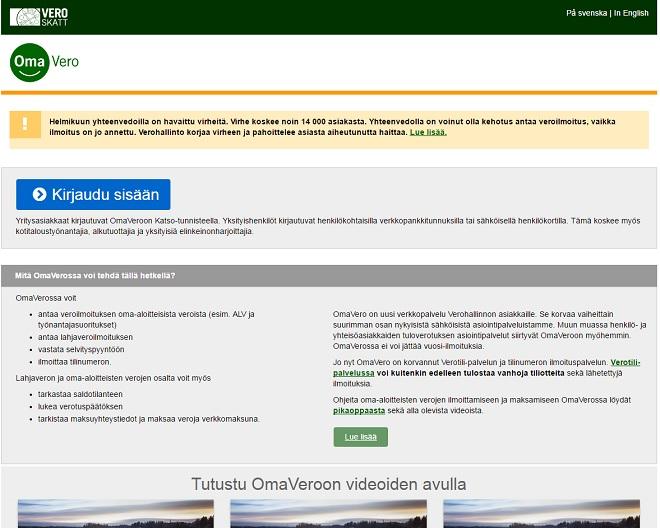The image size is (660, 528).
Task: Follow the pikaoppaasta link
Action: click(357, 410)
